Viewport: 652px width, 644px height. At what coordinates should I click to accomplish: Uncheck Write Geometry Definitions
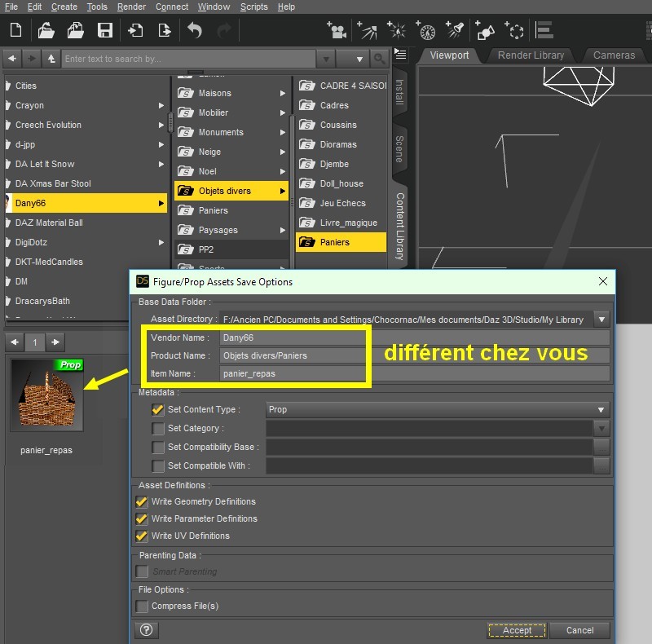[141, 501]
